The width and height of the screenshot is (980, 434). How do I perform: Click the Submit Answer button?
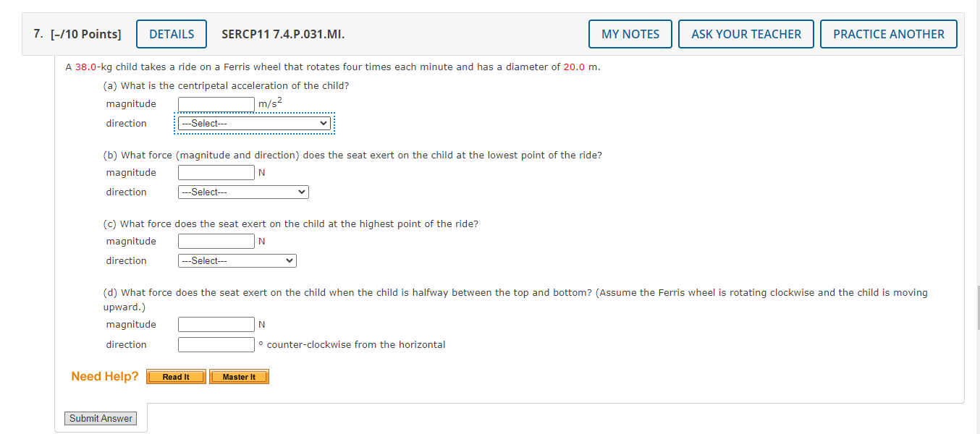(x=100, y=418)
